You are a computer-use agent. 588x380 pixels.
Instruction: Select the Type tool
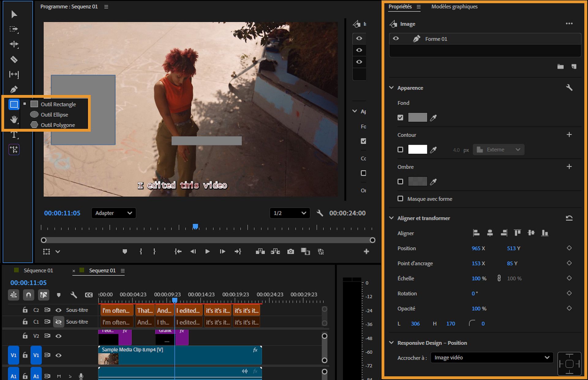(14, 135)
